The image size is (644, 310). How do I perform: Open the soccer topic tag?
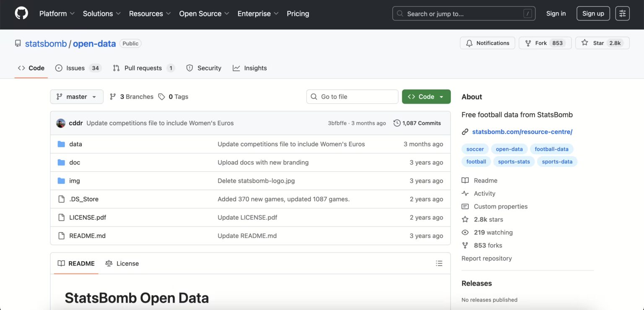(x=475, y=149)
